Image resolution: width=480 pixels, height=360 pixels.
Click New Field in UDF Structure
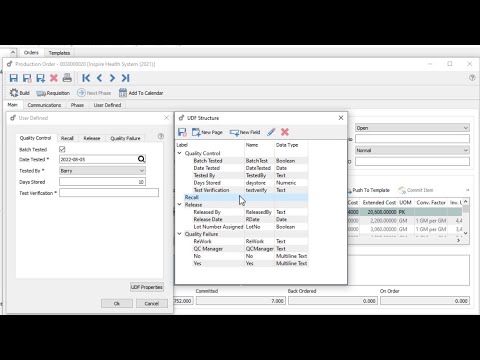(245, 132)
